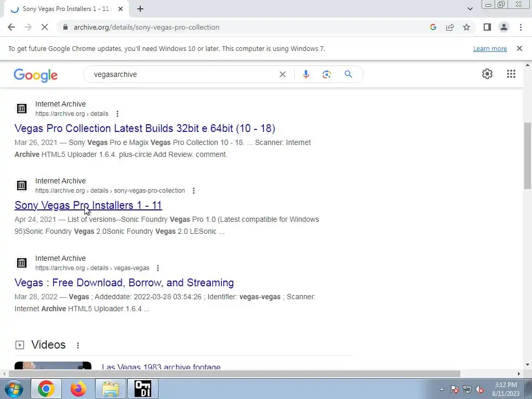Open more options for vegas-vegas result
Viewport: 532px width, 399px height.
coord(158,268)
